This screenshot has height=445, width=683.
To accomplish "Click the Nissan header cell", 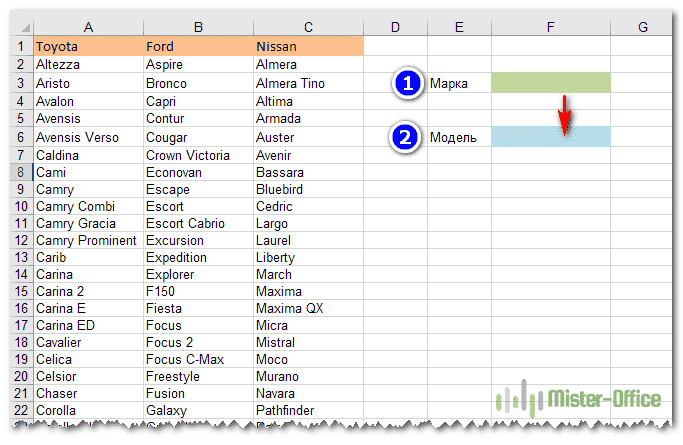I will pyautogui.click(x=307, y=46).
